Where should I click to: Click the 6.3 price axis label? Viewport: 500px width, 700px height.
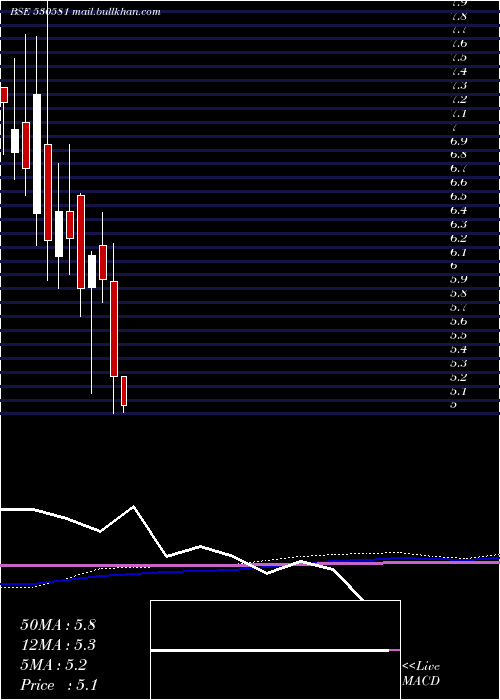point(459,224)
